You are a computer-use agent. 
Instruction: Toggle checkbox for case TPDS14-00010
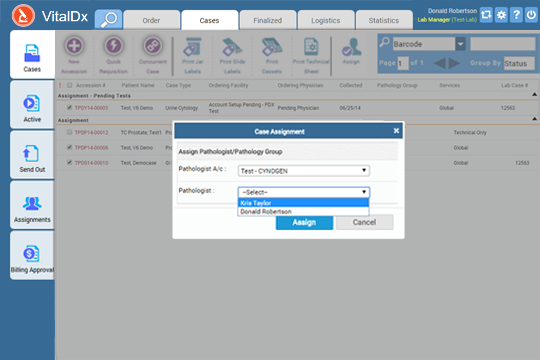pos(69,162)
